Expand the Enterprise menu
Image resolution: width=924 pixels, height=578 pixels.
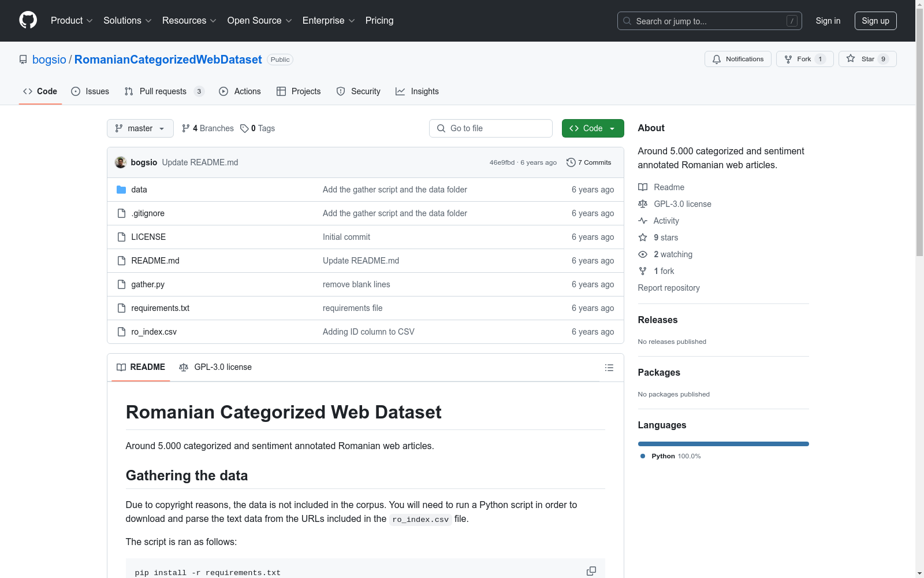[x=329, y=20]
